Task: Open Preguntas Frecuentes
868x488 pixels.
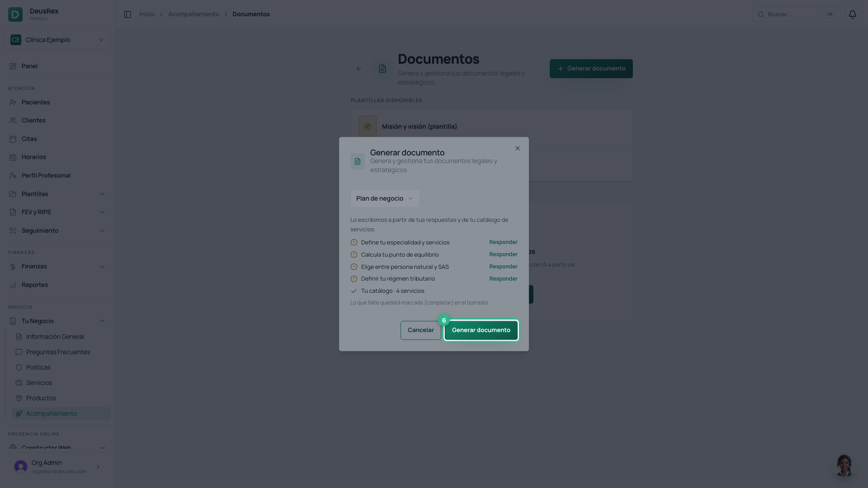Action: (61, 352)
